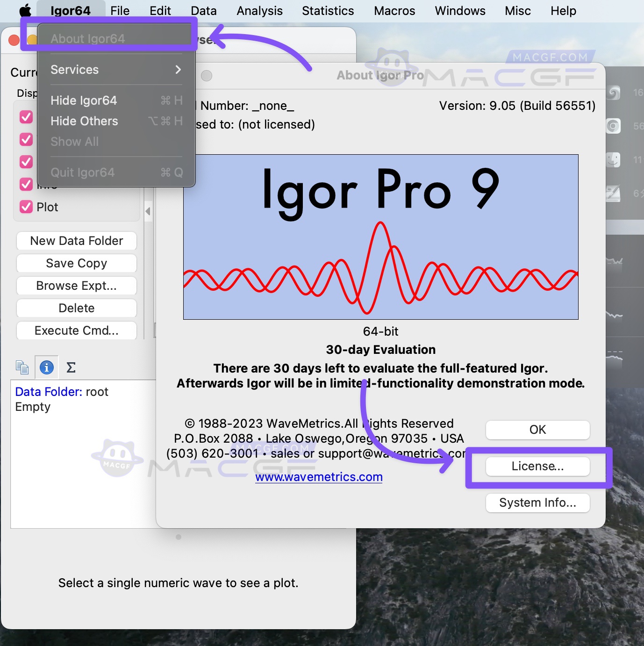
Task: Open the Apple menu
Action: (x=26, y=10)
